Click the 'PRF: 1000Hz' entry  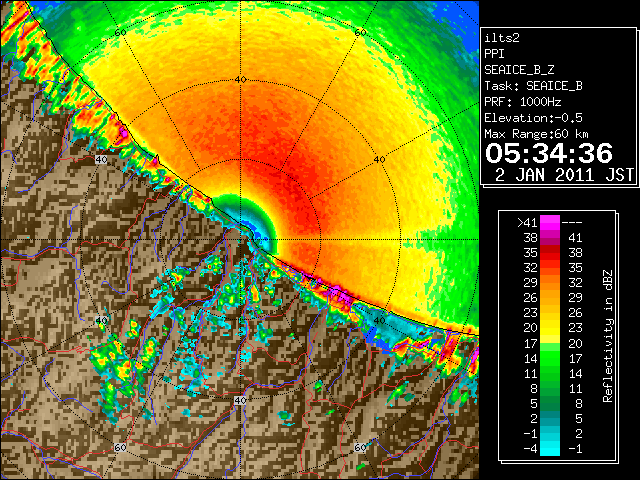[x=523, y=102]
